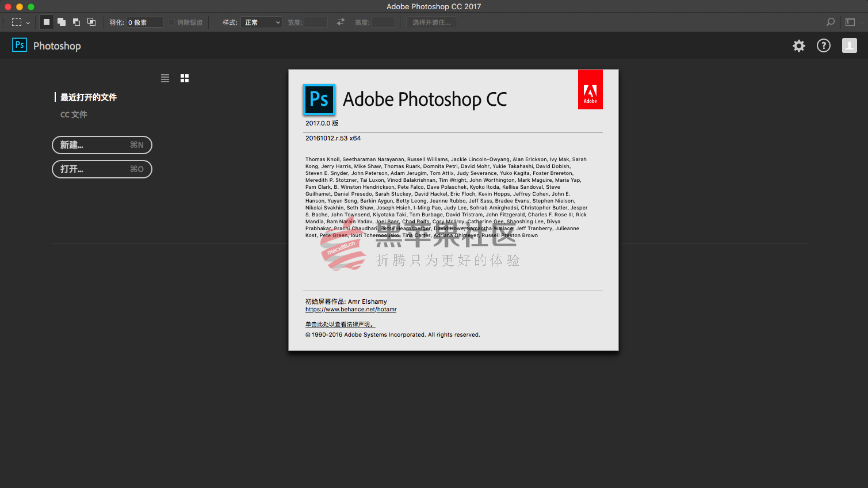Click the red Adobe logo
Screen dimensions: 868x488
[x=590, y=90]
